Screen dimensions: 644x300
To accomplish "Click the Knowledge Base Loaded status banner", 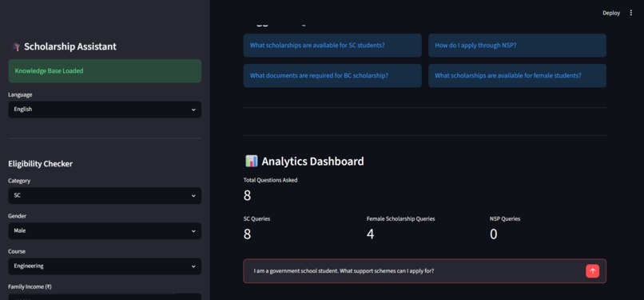I will [105, 70].
